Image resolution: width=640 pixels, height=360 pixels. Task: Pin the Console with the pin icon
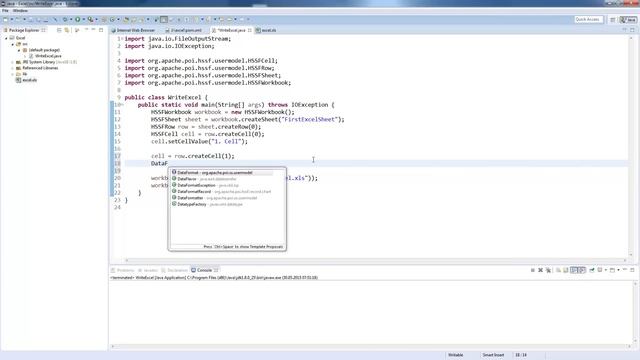click(592, 270)
